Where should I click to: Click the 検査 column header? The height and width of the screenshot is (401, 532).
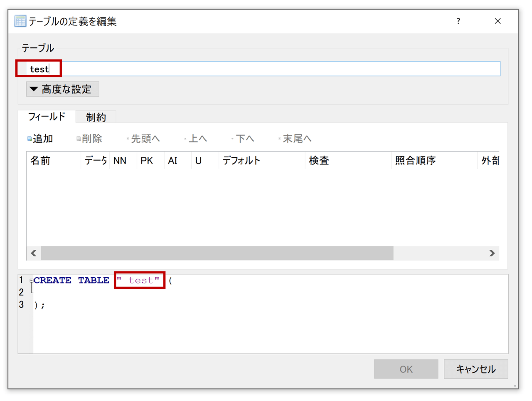(348, 161)
